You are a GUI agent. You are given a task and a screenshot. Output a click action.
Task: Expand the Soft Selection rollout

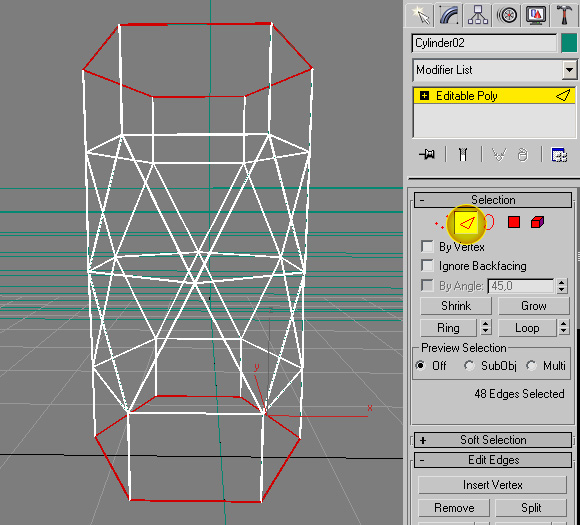493,440
